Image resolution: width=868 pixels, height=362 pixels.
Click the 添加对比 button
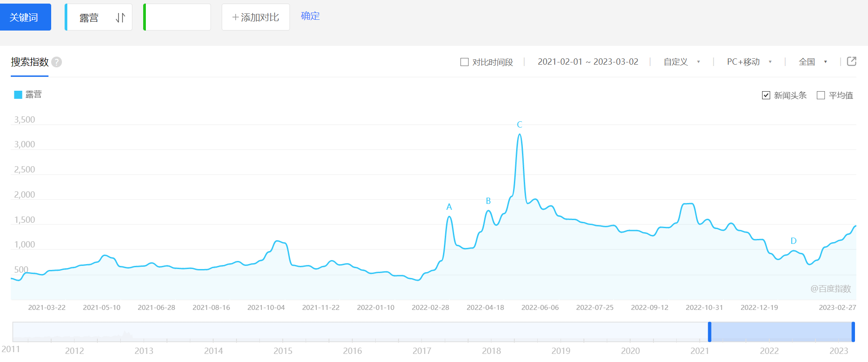click(255, 18)
